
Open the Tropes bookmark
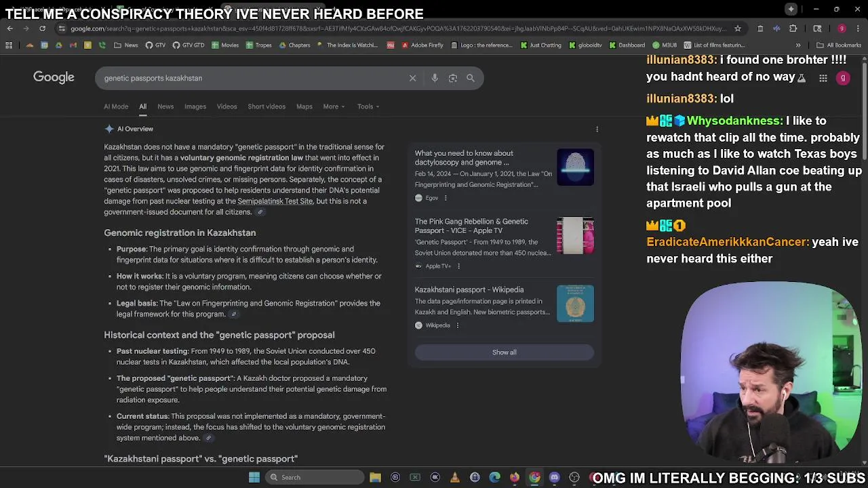[x=258, y=45]
